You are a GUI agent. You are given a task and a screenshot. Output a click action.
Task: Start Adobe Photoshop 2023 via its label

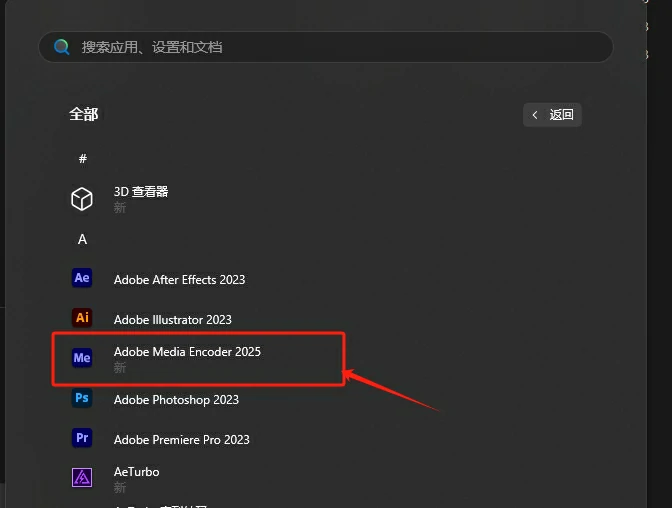point(176,399)
